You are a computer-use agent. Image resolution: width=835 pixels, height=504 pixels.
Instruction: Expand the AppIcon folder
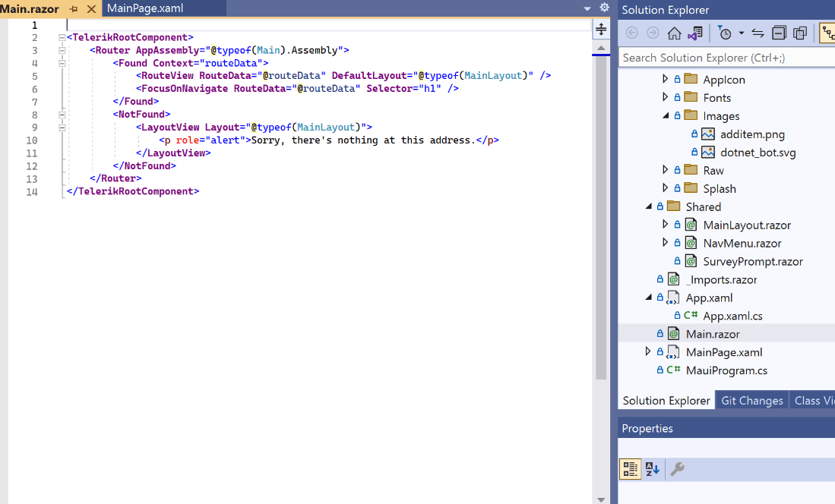[x=665, y=79]
